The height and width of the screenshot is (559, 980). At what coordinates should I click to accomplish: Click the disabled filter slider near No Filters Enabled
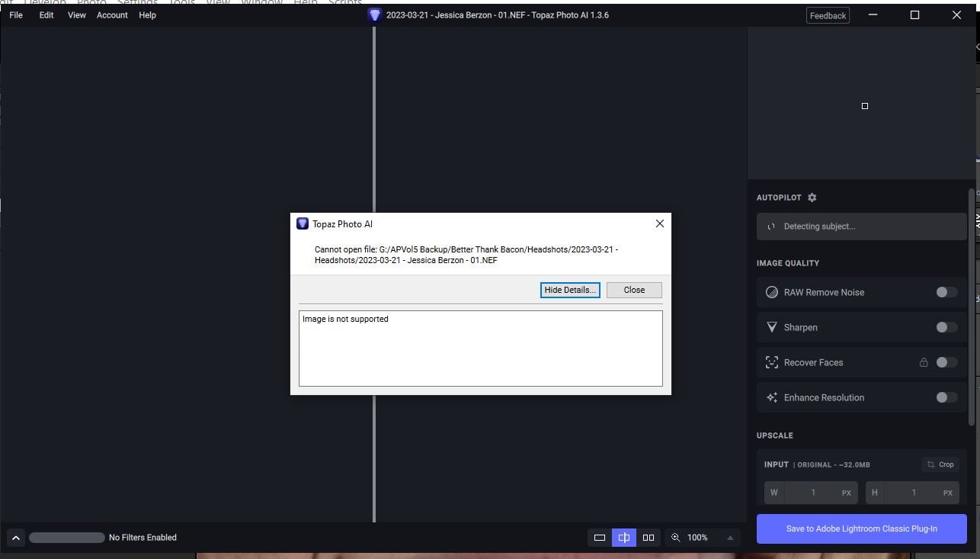pyautogui.click(x=66, y=537)
